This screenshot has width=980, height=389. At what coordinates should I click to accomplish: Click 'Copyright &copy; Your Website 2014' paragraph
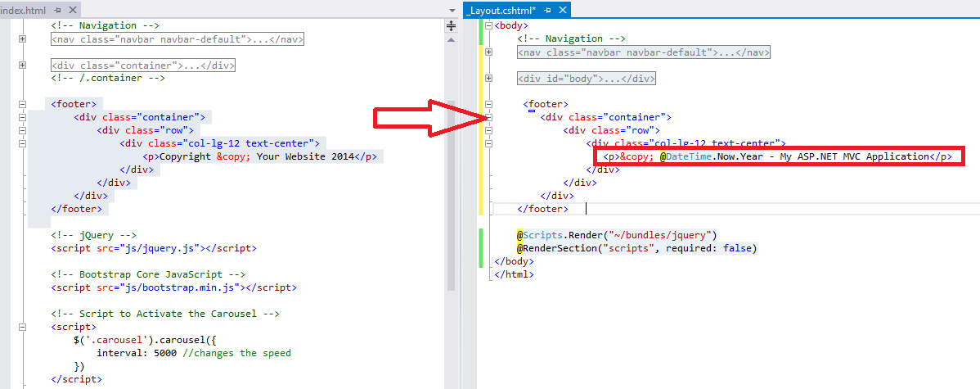pos(259,156)
